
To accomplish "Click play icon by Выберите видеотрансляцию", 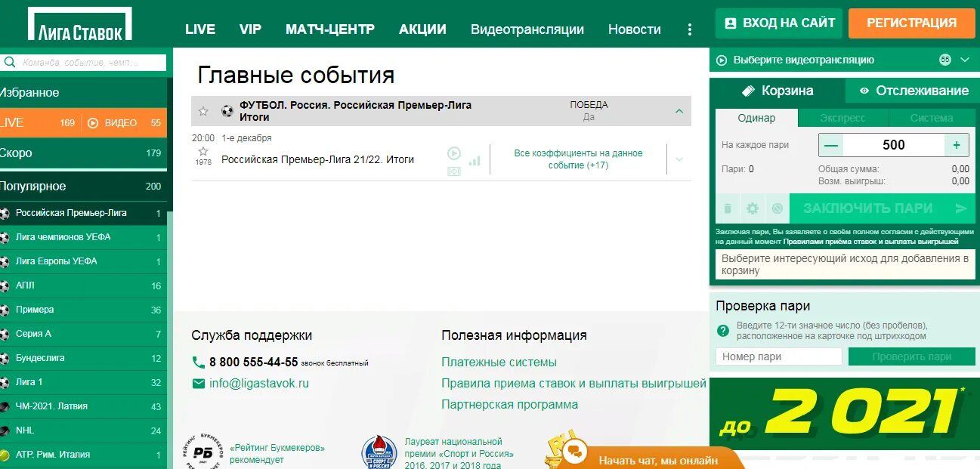I will (722, 60).
